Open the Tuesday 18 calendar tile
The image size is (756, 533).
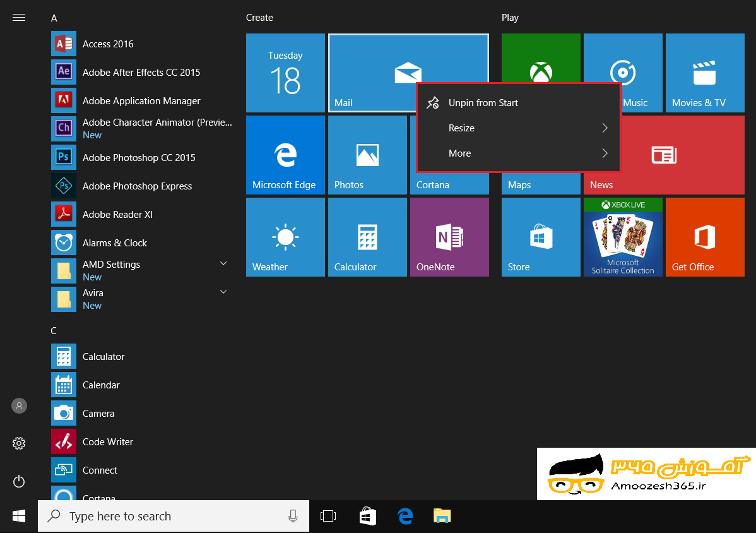[x=285, y=73]
